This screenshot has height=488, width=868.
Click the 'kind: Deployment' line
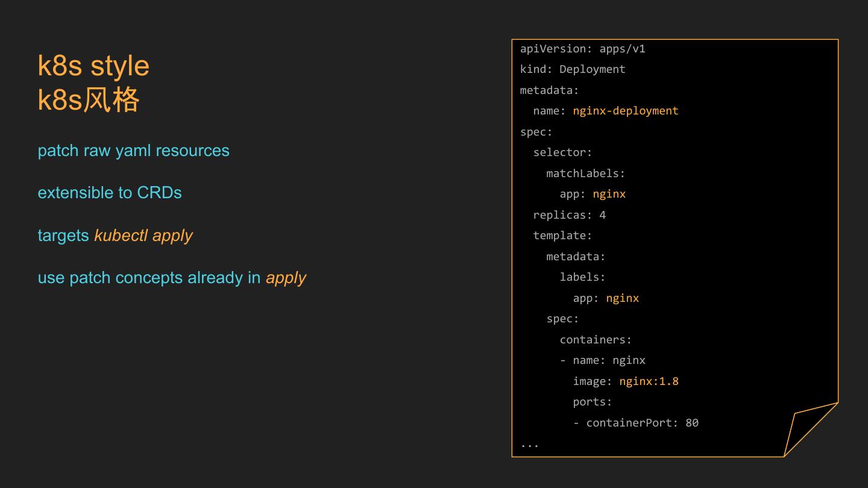(573, 69)
